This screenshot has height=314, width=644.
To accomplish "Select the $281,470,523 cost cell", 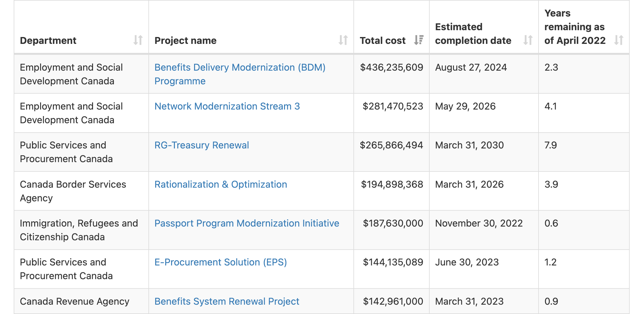I will [391, 113].
